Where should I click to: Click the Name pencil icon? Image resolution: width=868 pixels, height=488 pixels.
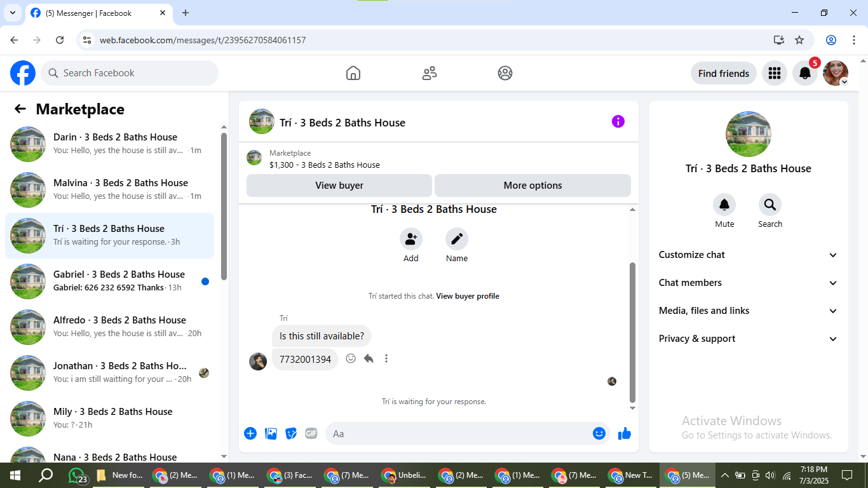(457, 239)
